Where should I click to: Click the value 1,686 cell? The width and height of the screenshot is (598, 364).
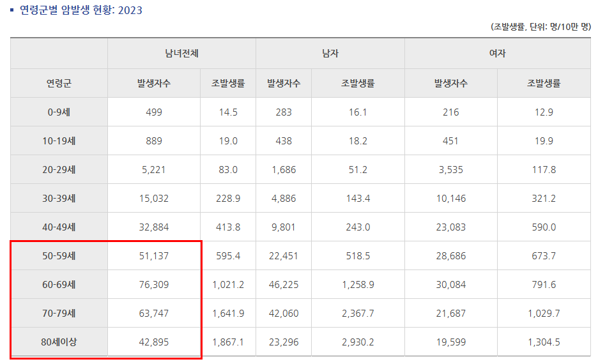284,170
